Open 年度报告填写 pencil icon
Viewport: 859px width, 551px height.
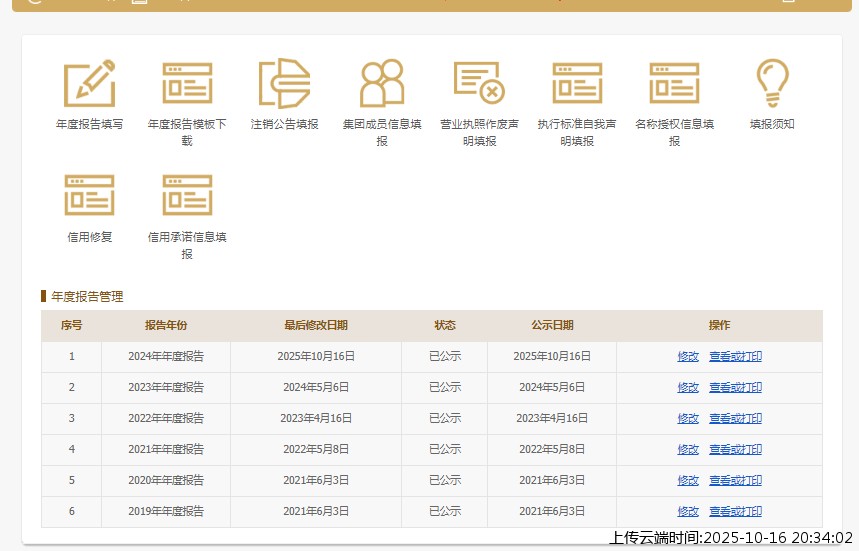89,83
